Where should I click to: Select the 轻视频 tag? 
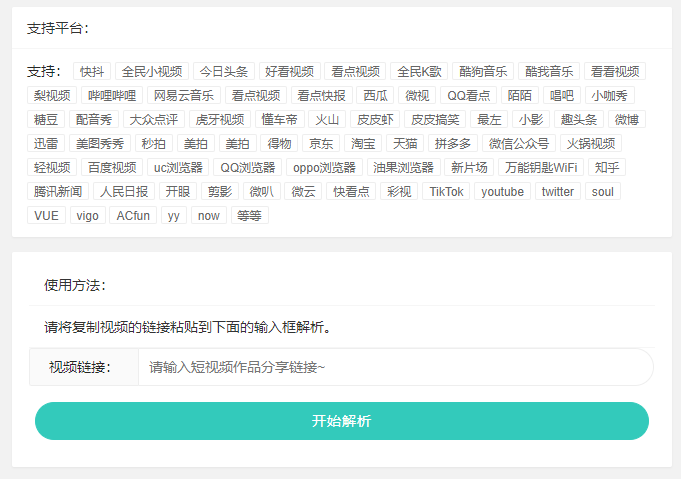click(x=52, y=168)
